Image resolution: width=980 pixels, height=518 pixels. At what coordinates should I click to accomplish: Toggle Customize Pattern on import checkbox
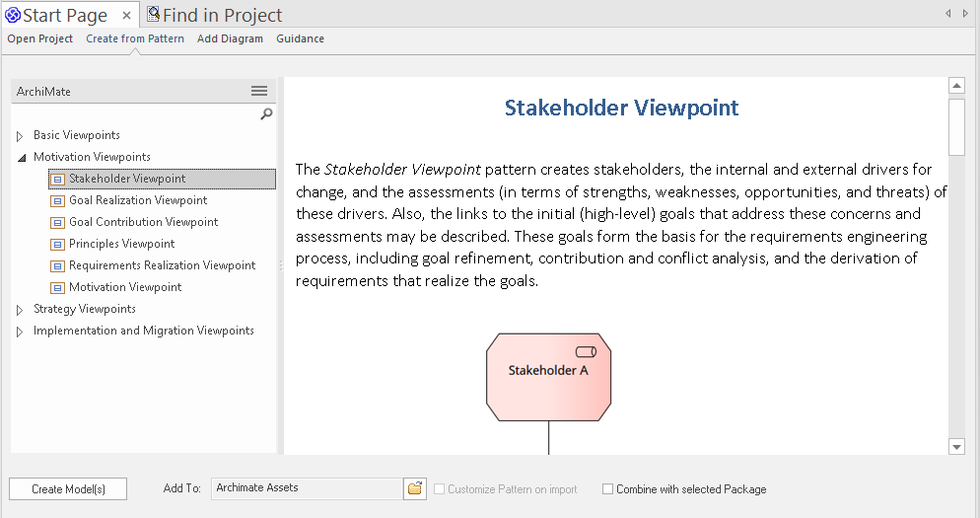click(x=440, y=489)
